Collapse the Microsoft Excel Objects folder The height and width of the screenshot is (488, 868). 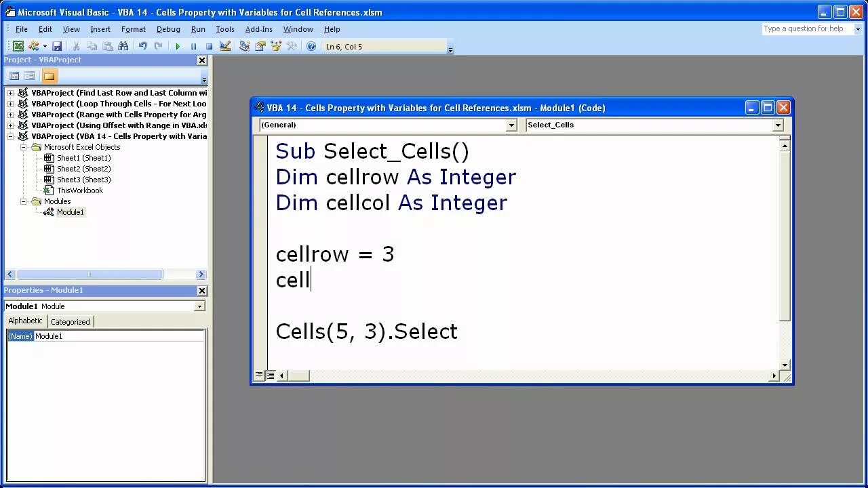point(23,147)
